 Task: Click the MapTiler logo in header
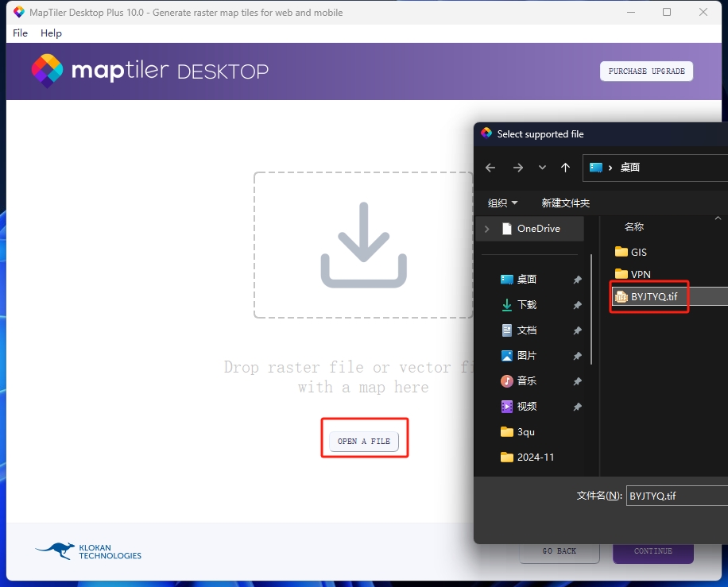click(149, 71)
